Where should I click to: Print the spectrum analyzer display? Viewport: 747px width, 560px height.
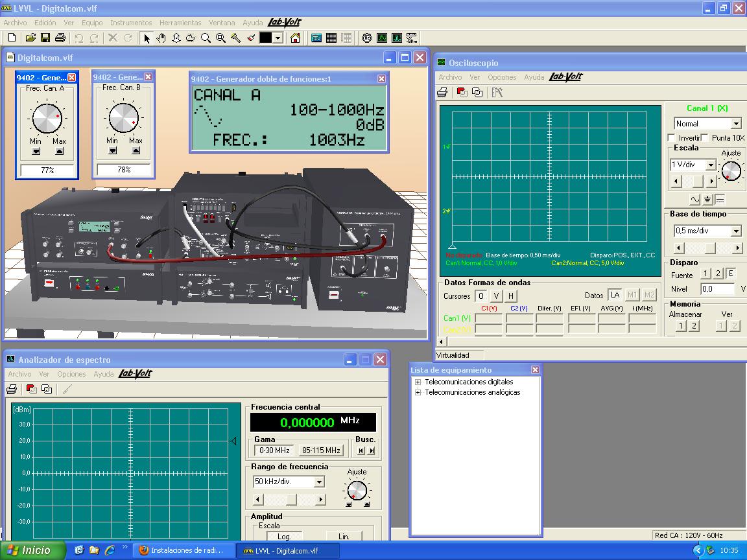12,390
